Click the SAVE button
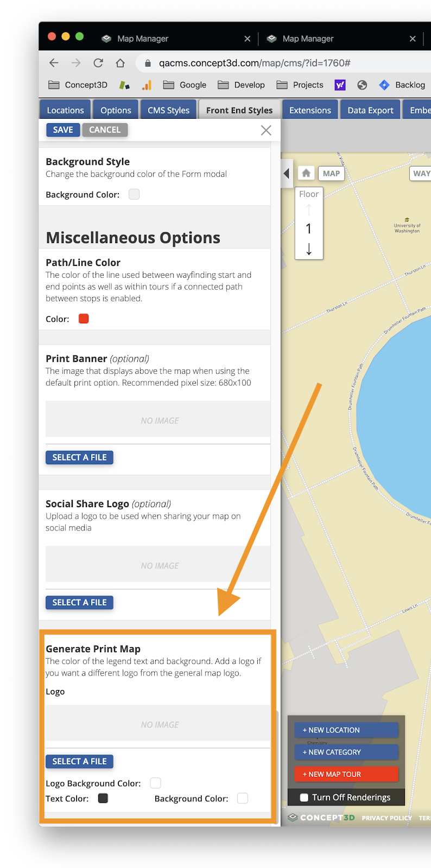This screenshot has height=868, width=431. click(63, 130)
